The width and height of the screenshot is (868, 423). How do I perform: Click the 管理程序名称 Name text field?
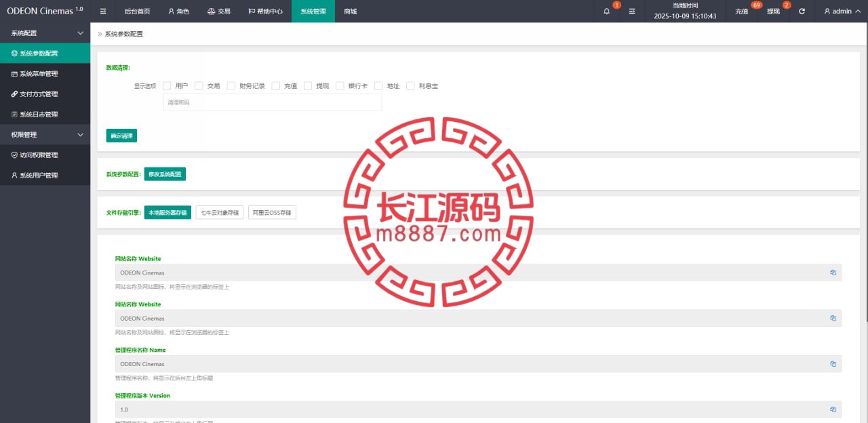(x=478, y=364)
